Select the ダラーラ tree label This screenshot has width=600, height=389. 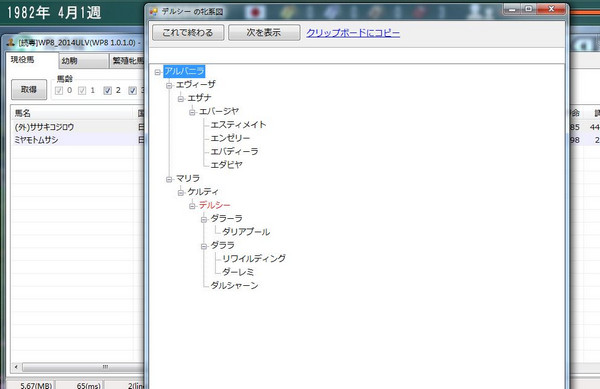pos(226,218)
